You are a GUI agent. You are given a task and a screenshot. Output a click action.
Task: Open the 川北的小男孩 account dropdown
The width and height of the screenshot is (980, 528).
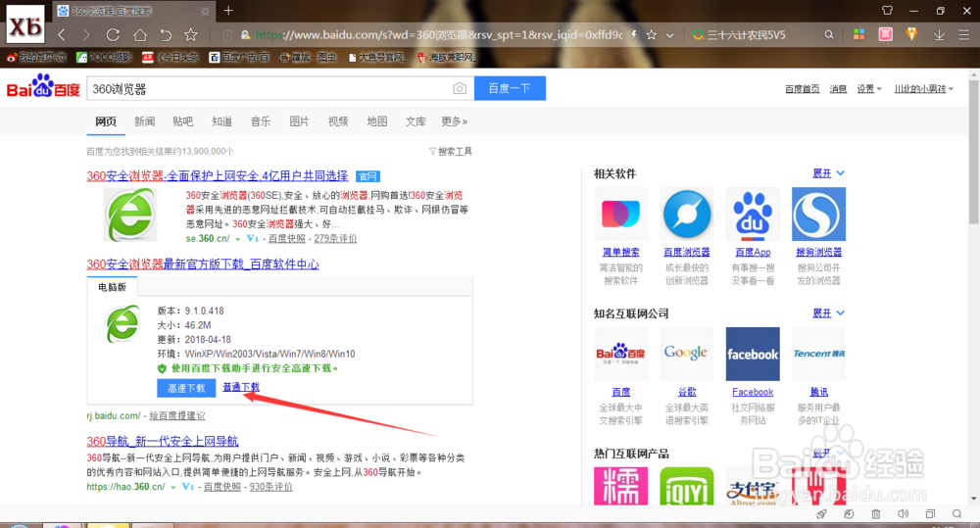coord(924,89)
